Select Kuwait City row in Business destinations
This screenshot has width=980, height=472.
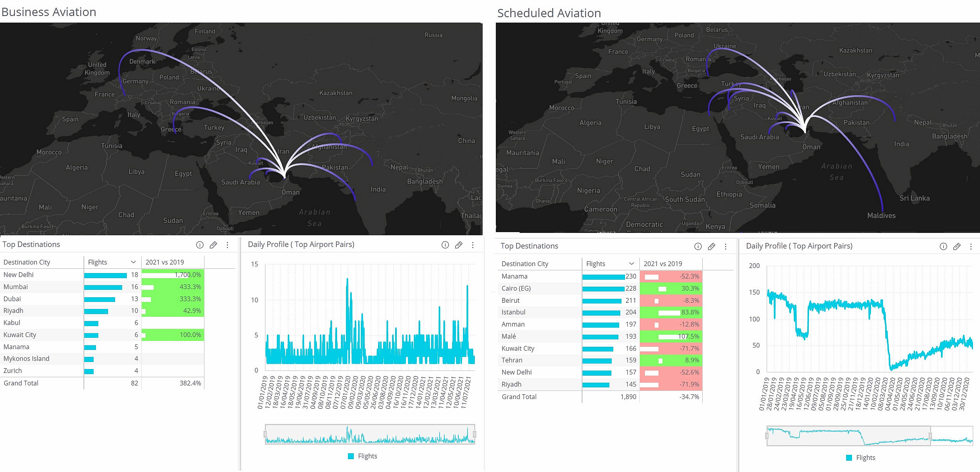(x=102, y=335)
